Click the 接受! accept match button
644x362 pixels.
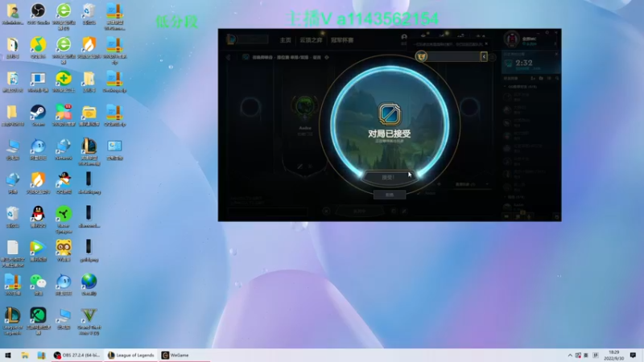click(x=388, y=177)
